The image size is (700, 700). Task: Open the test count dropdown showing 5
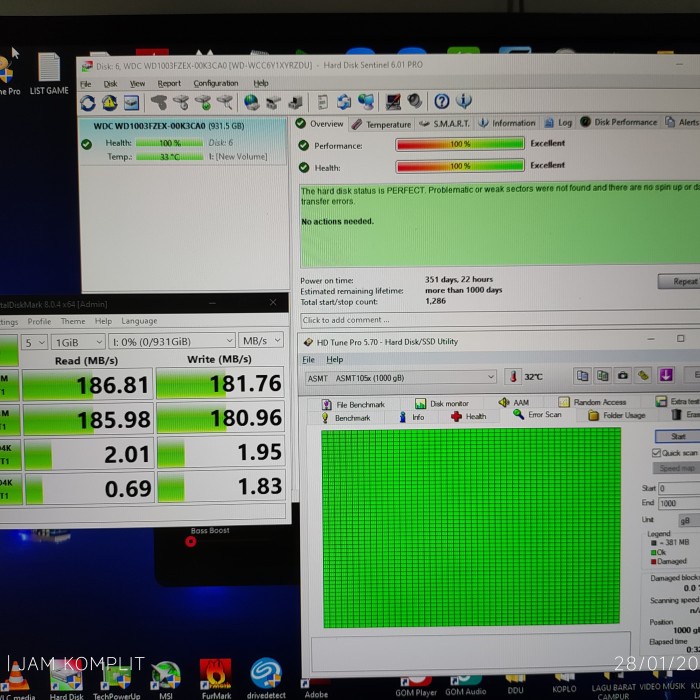(34, 343)
